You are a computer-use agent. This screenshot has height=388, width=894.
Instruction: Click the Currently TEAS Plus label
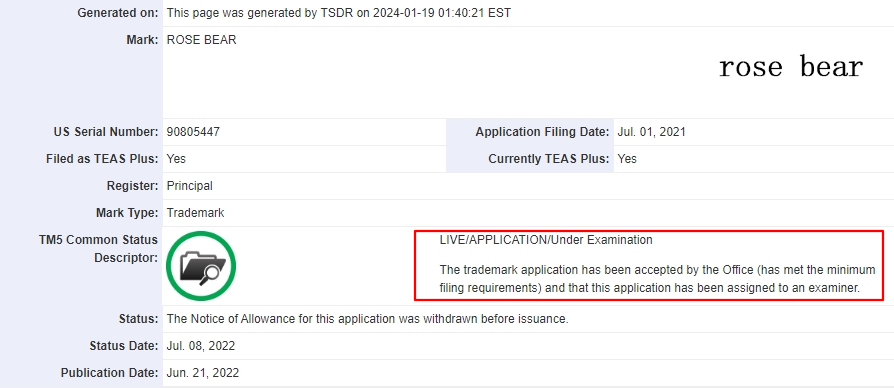pyautogui.click(x=549, y=159)
